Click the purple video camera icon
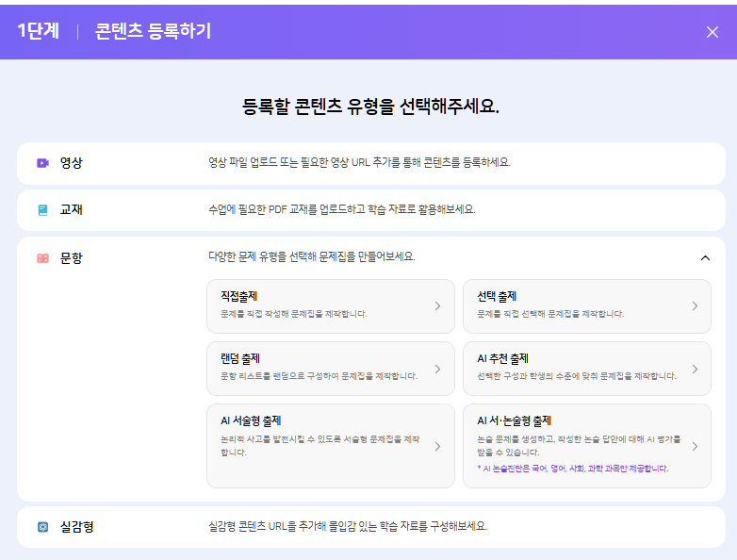This screenshot has height=560, width=737. pos(42,162)
